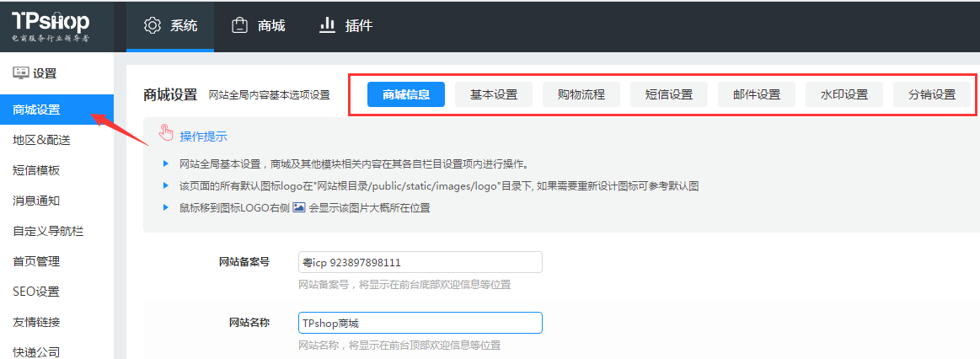Click the 网站备案号 input field

coord(420,262)
